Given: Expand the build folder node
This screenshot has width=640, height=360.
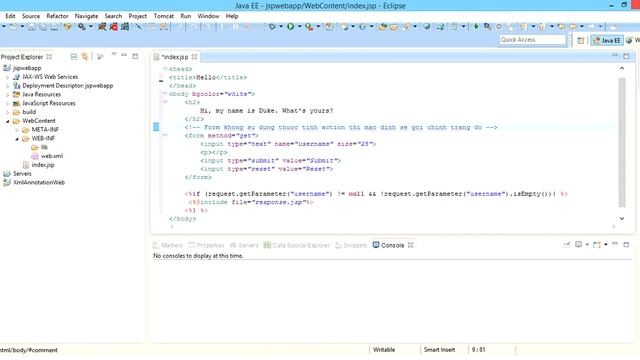Looking at the screenshot, I should [7, 112].
